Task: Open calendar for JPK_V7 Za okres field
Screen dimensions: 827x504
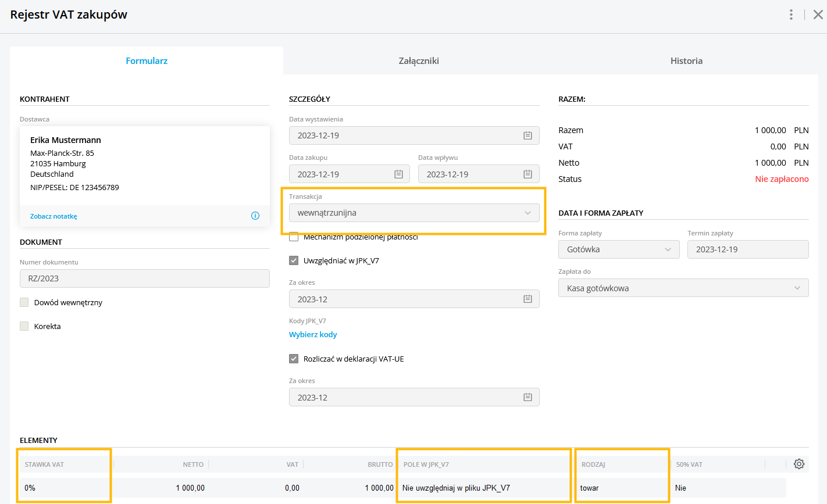Action: pyautogui.click(x=527, y=299)
